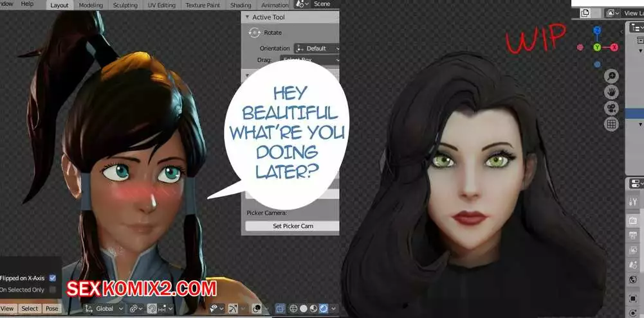Click the hand pan view gizmo
Screen dimensions: 644x318
pos(612,92)
